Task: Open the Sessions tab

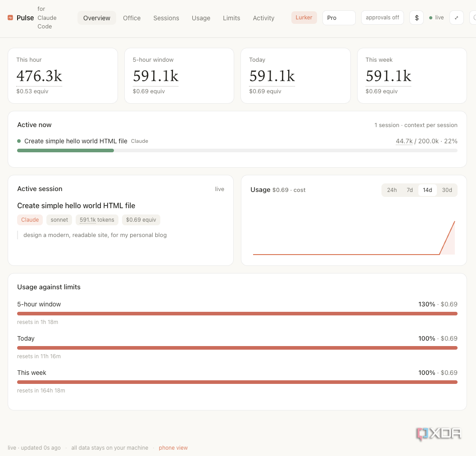Action: 166,18
